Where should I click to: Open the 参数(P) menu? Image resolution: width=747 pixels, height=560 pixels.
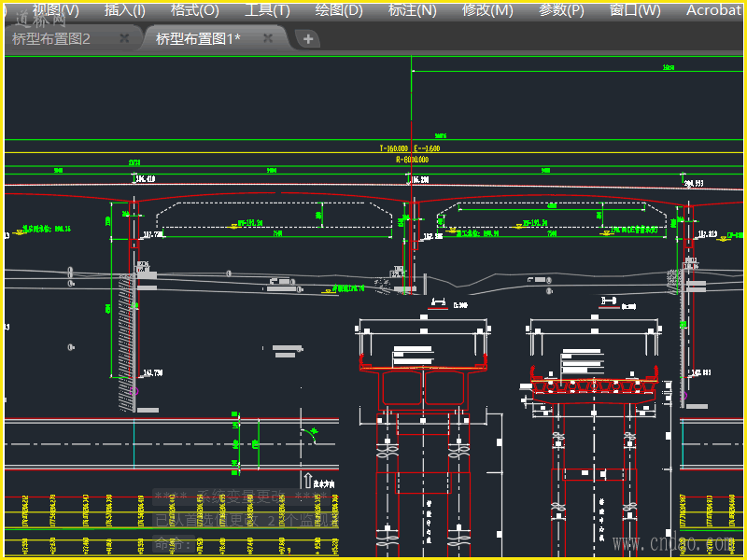[x=561, y=10]
